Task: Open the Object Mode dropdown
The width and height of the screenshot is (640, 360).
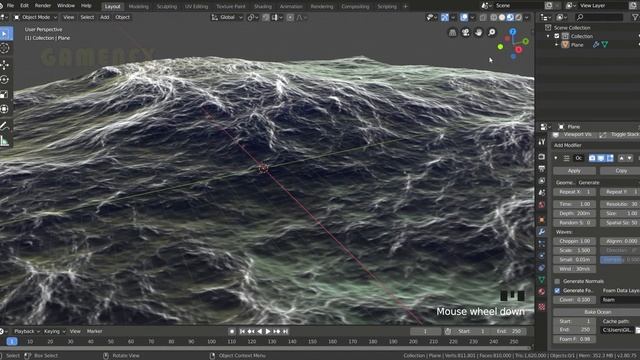Action: 35,17
